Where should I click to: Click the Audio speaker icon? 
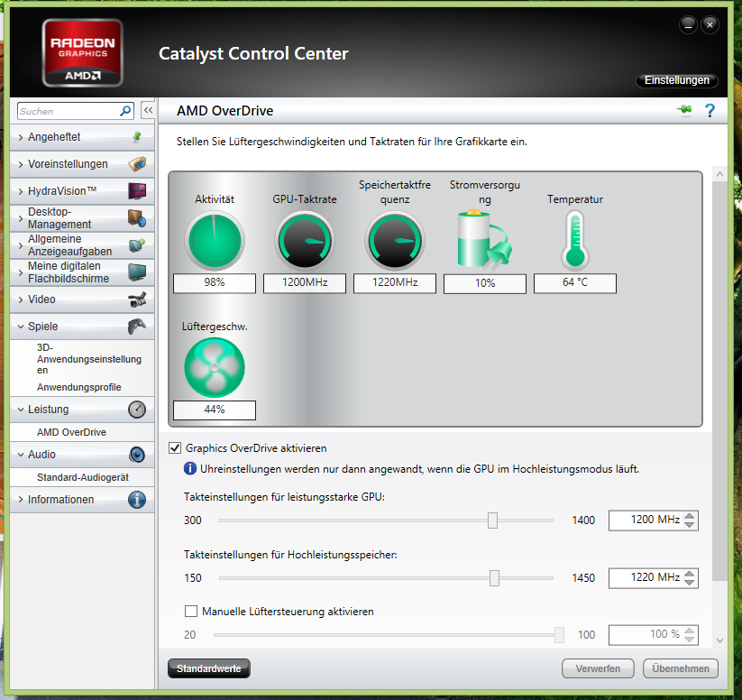click(x=137, y=455)
